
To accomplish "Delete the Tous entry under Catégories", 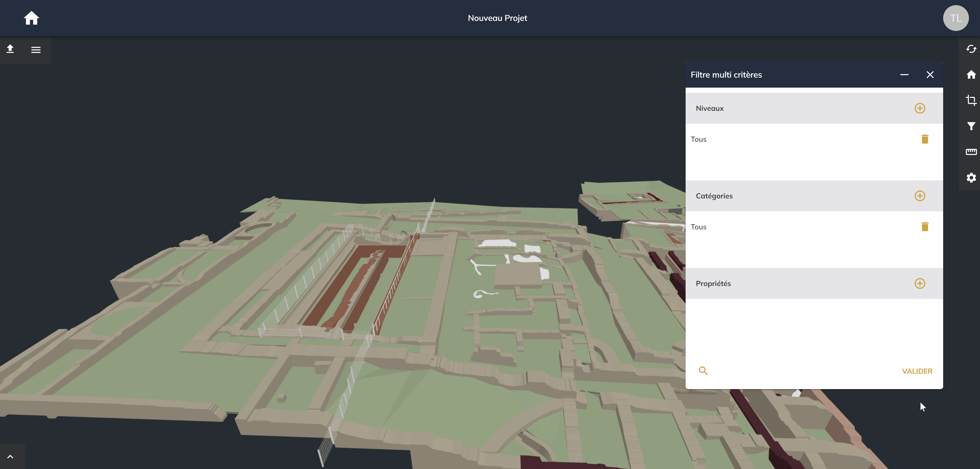I will 925,227.
